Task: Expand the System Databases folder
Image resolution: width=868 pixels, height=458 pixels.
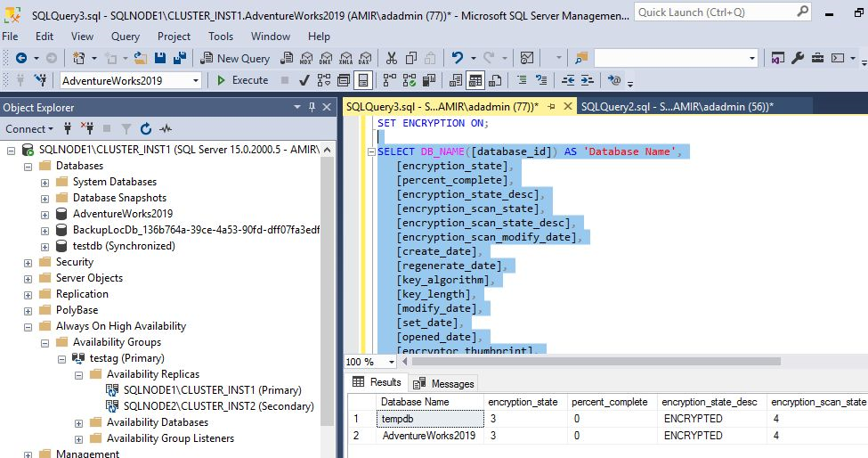Action: tap(45, 182)
